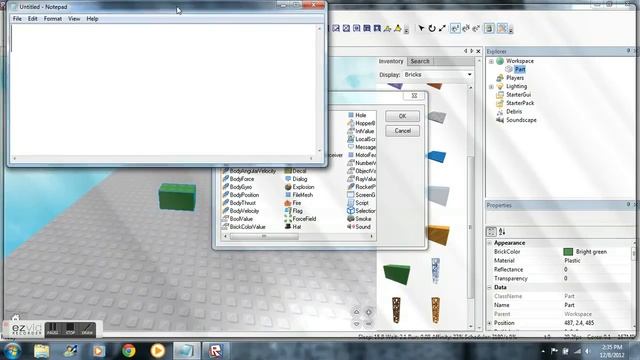This screenshot has height=360, width=640.
Task: Open Roblox Studio from the taskbar
Action: point(216,351)
